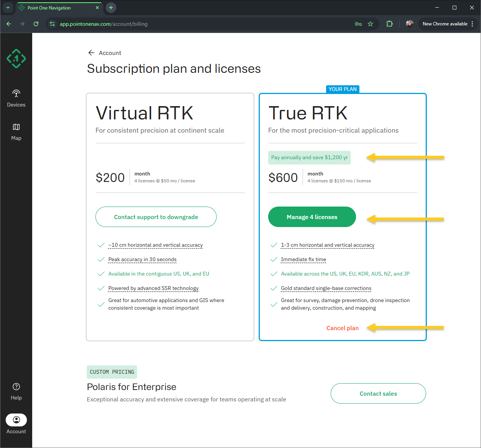
Task: Click the CUSTOM PRICING label
Action: tap(112, 372)
